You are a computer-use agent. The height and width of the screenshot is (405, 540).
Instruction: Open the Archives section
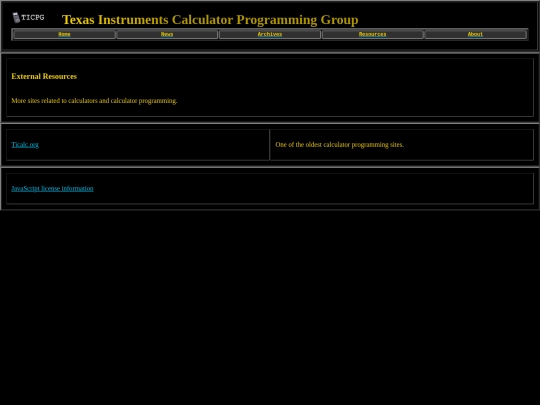pyautogui.click(x=270, y=34)
